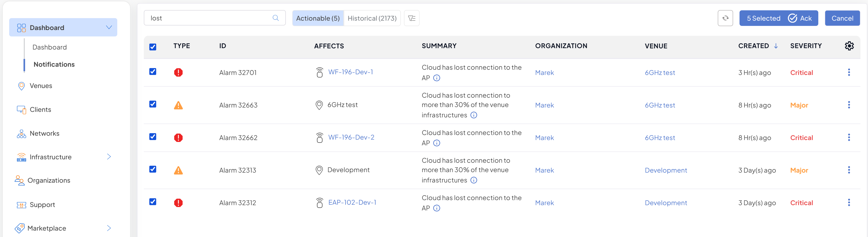
Task: Collapse the Dashboard sidebar section
Action: pos(109,27)
